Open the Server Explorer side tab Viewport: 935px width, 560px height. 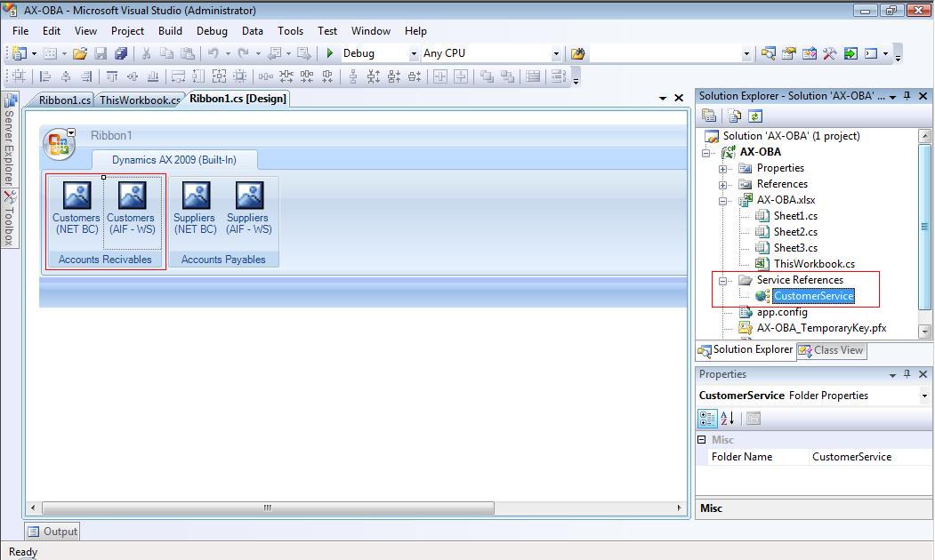click(x=9, y=140)
